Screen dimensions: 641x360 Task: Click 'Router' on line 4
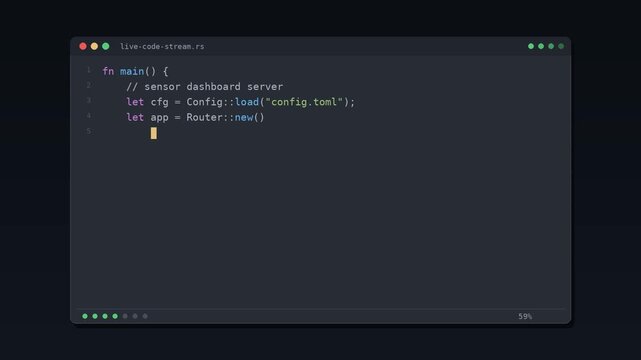[204, 117]
